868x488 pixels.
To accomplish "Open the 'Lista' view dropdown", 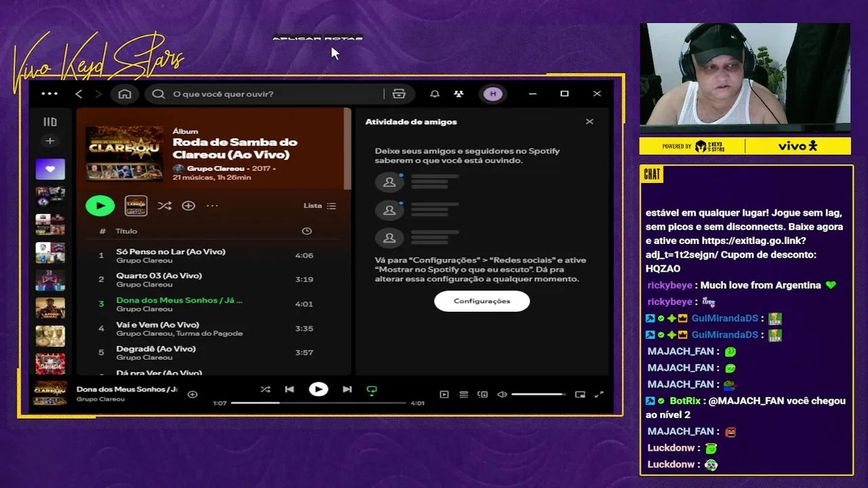I will click(319, 205).
